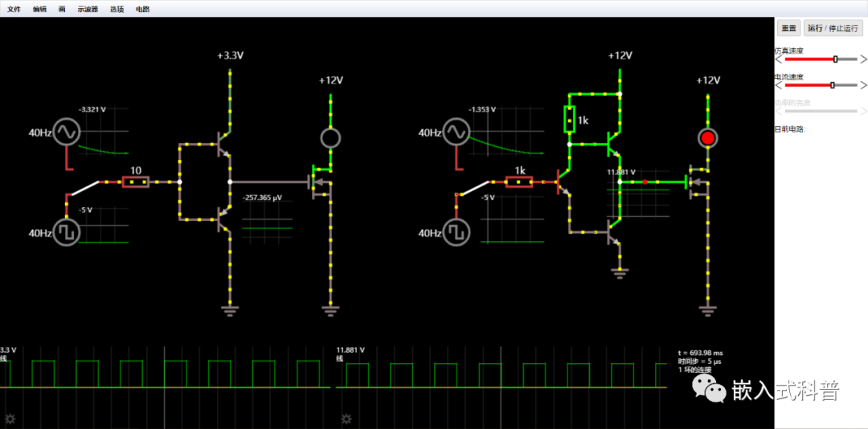Click the +3.3V supply label
This screenshot has height=429, width=868.
231,56
